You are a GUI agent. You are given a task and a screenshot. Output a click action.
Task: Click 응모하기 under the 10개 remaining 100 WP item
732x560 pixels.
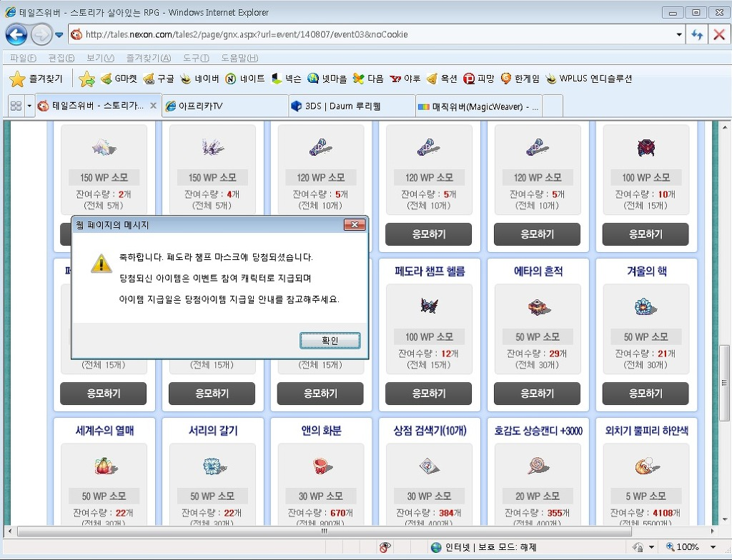coord(646,234)
